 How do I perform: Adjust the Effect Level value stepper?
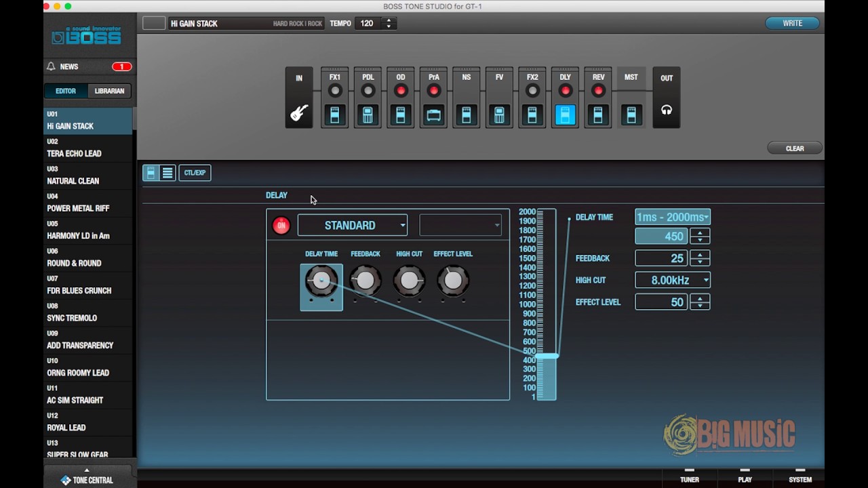700,302
